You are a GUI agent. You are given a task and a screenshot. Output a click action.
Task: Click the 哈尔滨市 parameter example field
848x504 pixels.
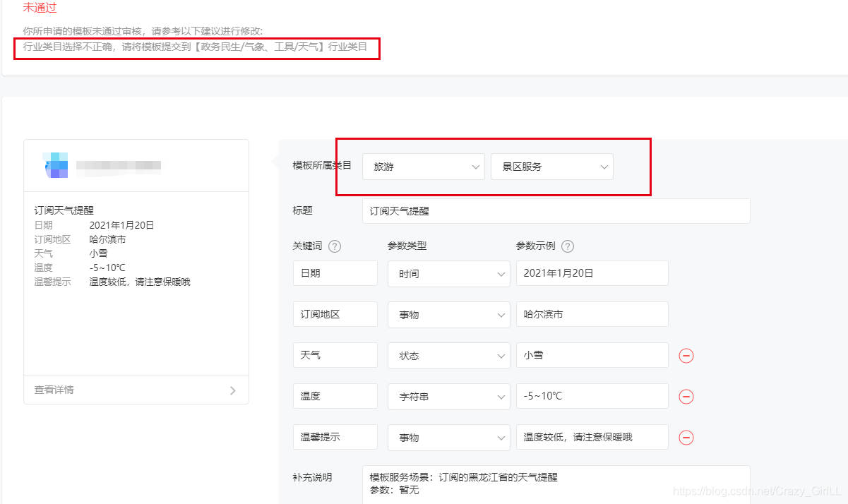tap(592, 314)
